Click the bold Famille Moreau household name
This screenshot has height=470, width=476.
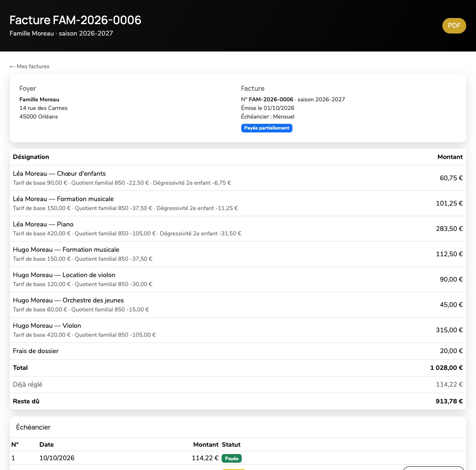click(40, 100)
